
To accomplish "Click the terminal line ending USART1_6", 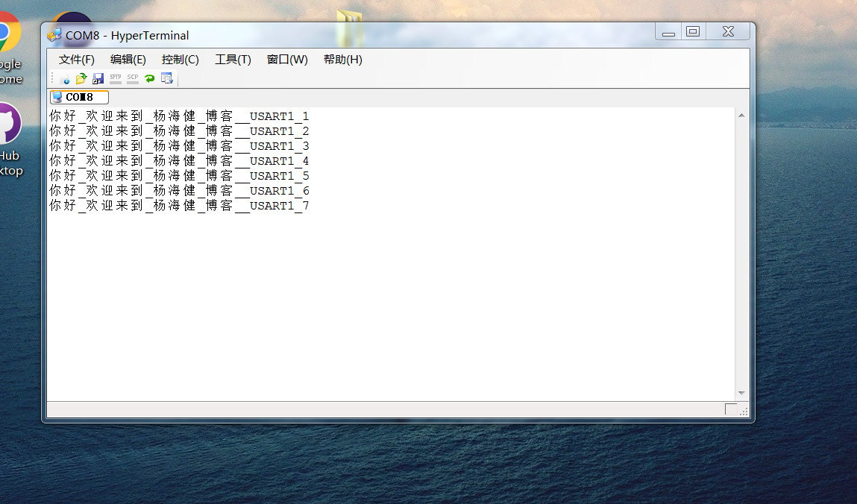I will (x=179, y=191).
